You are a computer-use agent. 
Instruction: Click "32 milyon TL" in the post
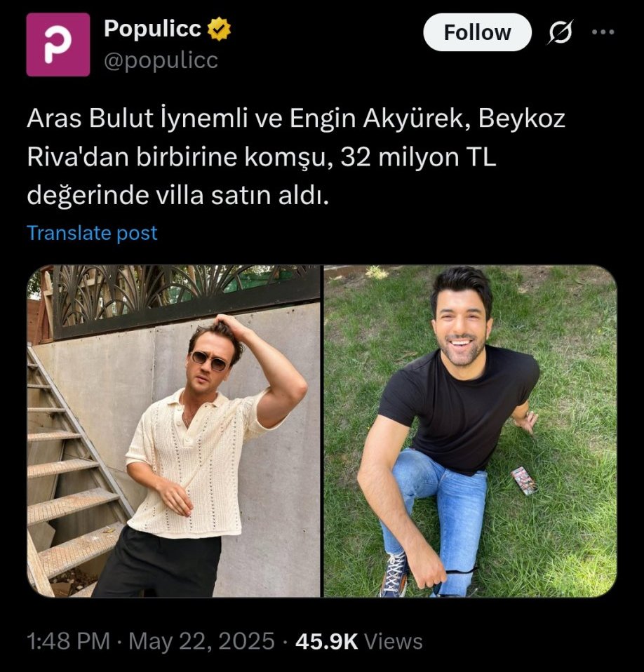pos(418,158)
